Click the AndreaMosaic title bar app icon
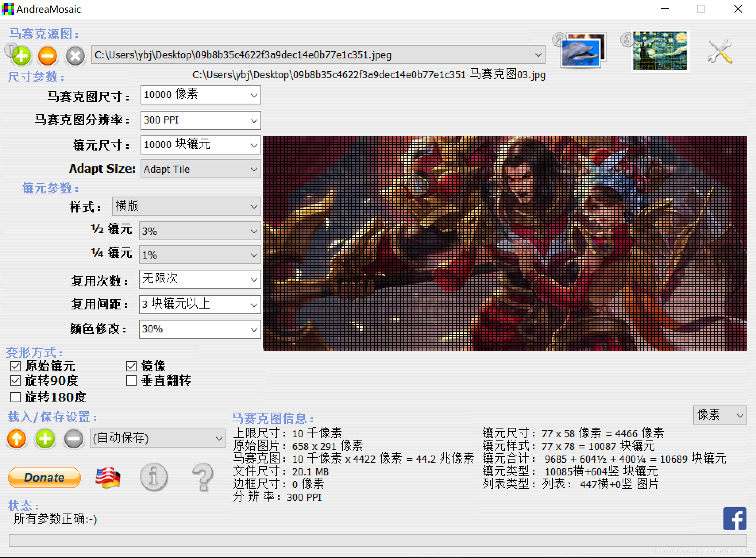The image size is (756, 558). [8, 9]
